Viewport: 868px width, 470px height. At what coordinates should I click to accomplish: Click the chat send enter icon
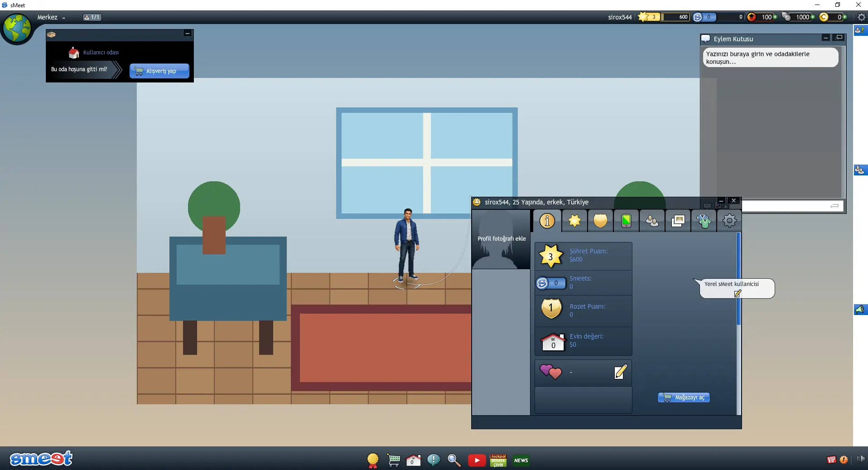834,206
